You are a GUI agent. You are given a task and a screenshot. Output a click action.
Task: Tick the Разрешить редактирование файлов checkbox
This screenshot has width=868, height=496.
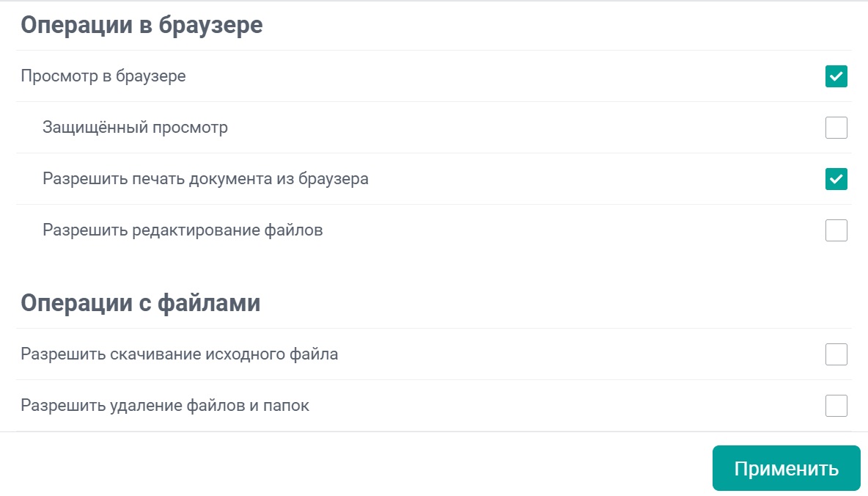point(836,230)
